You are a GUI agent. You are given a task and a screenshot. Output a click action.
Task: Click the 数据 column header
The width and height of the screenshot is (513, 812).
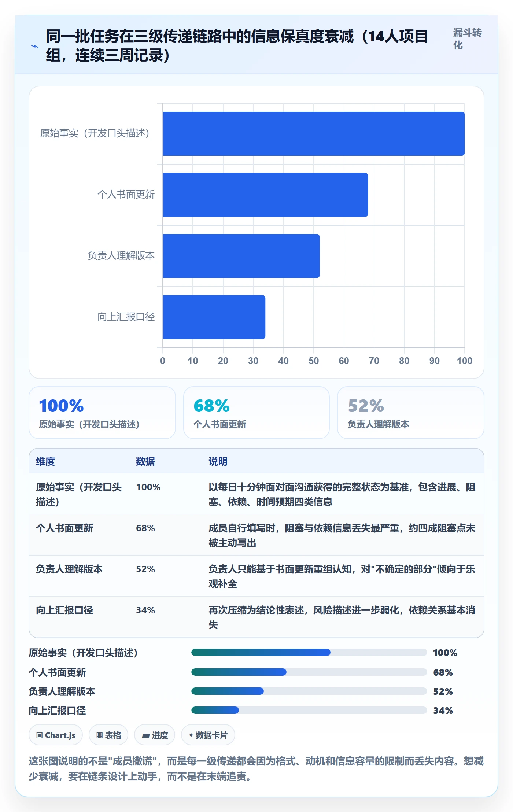pos(145,461)
